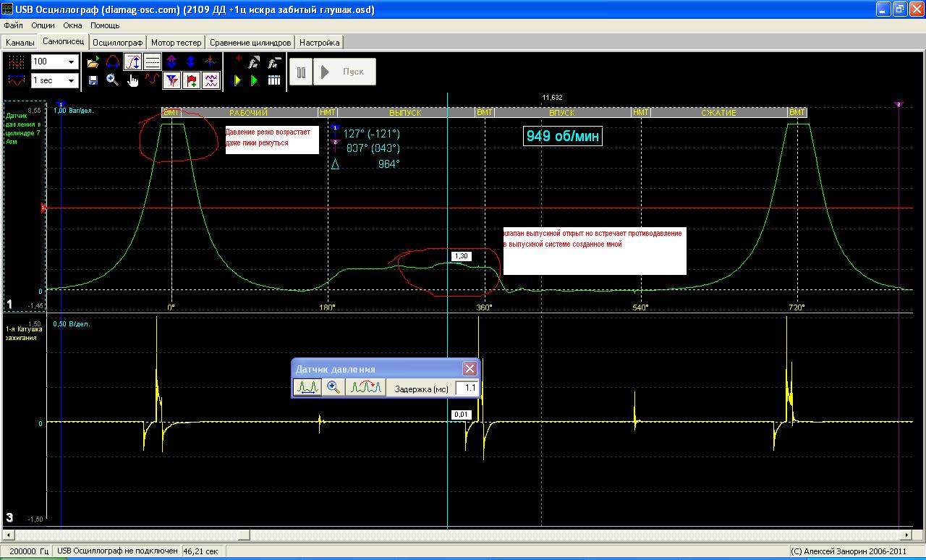This screenshot has width=926, height=560.
Task: Click the yellow play arrow with blue bar
Action: point(236,80)
